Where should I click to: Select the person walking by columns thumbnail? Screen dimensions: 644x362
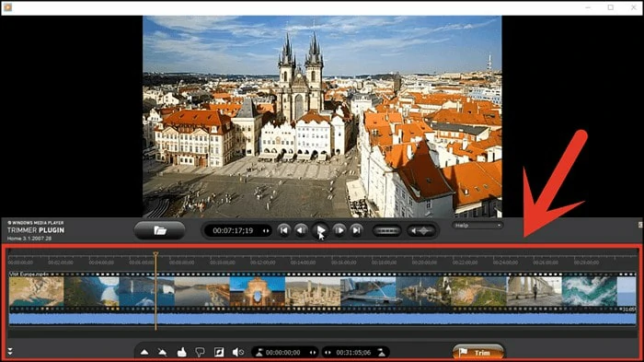(x=534, y=291)
